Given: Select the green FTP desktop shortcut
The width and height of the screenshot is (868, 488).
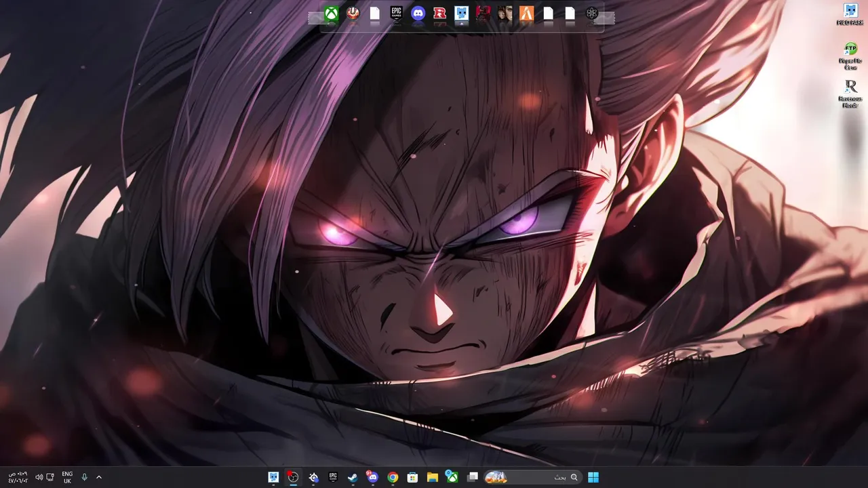Looking at the screenshot, I should (x=850, y=56).
